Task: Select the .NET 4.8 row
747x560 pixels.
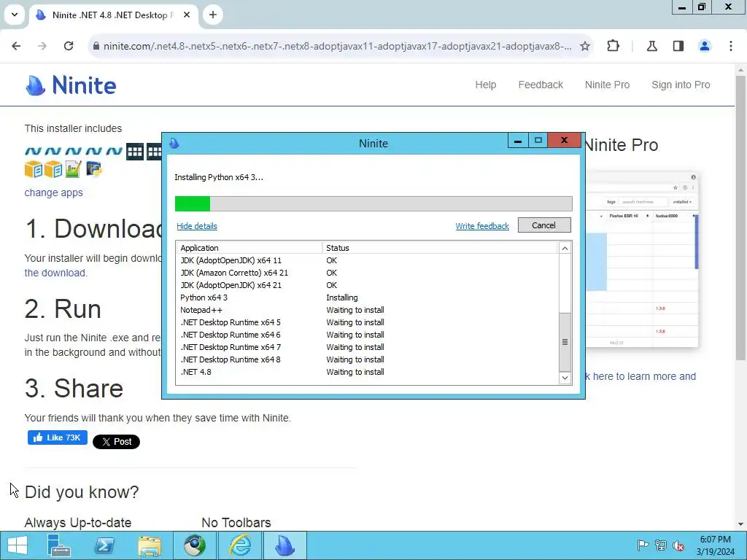Action: click(367, 372)
